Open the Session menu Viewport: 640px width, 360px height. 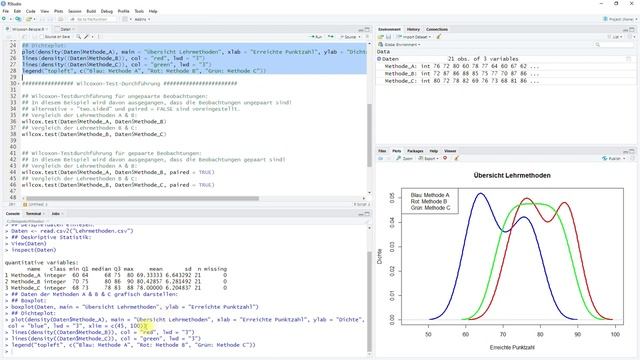pyautogui.click(x=75, y=11)
